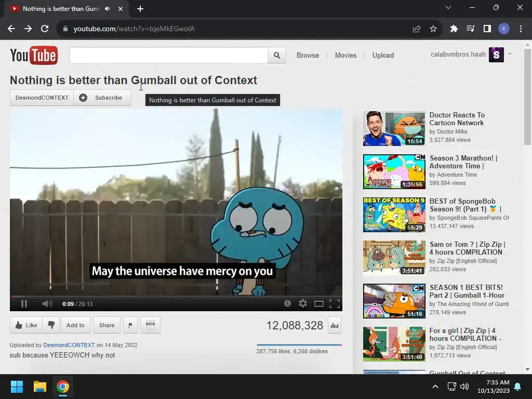Open the Watch Later clock icon in player
This screenshot has width=532, height=399.
point(287,303)
